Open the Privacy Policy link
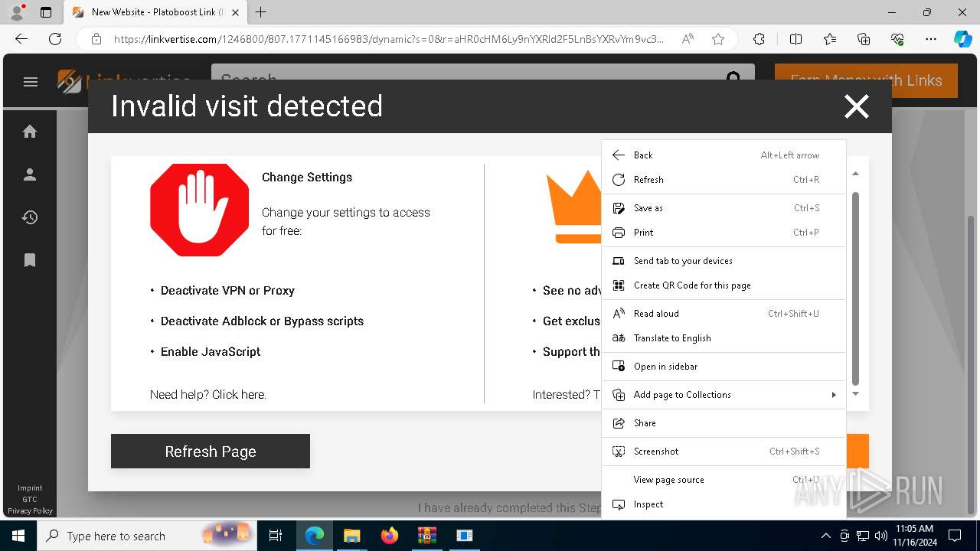This screenshot has height=551, width=980. point(30,511)
